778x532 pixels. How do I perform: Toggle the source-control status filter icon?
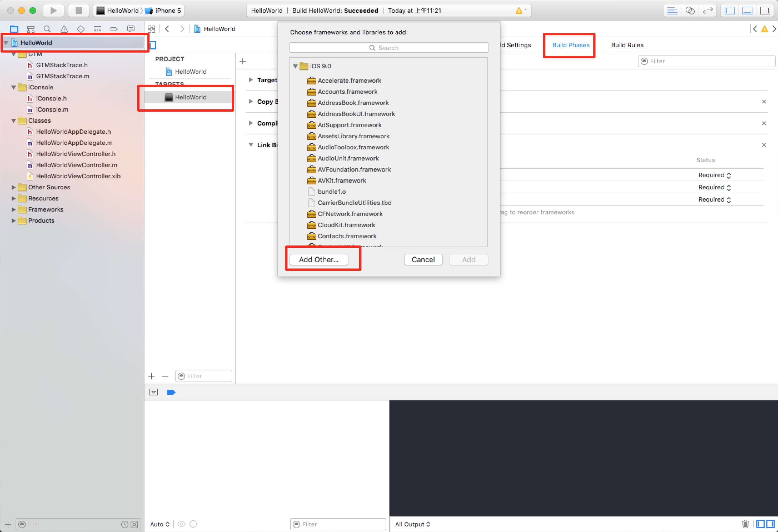134,524
